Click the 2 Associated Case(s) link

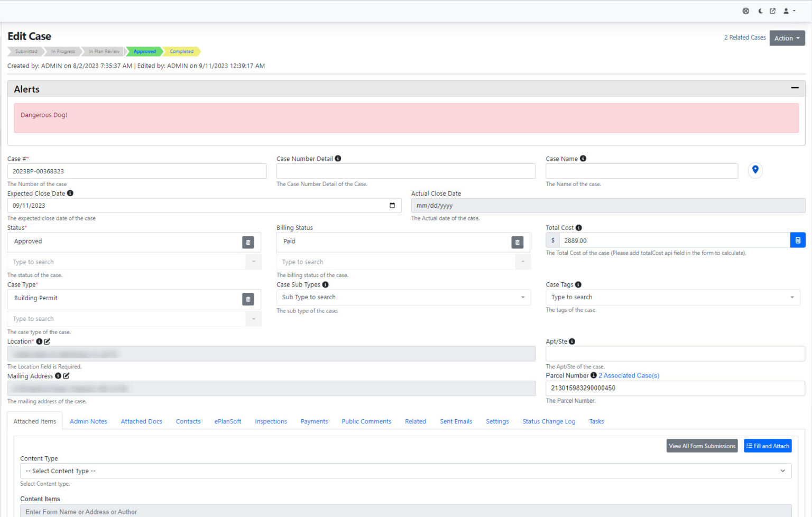tap(629, 375)
